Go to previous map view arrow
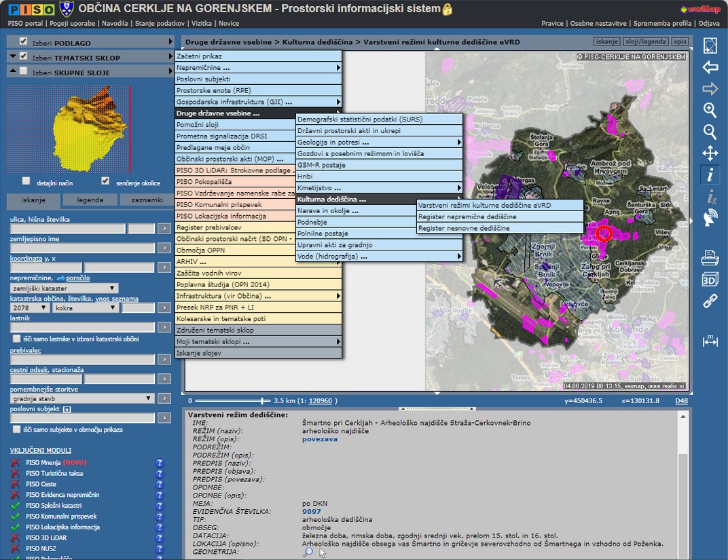The width and height of the screenshot is (728, 560). click(710, 67)
